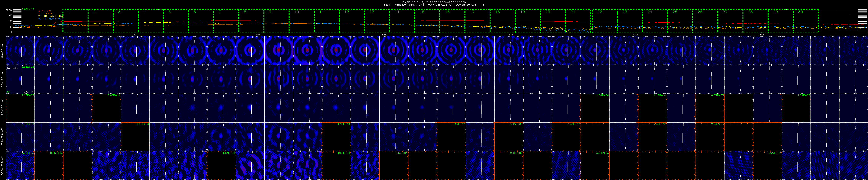Image resolution: width=868 pixels, height=180 pixels.
Task: Click the 12.0-25.0 keV row label
Action: [x=3, y=108]
